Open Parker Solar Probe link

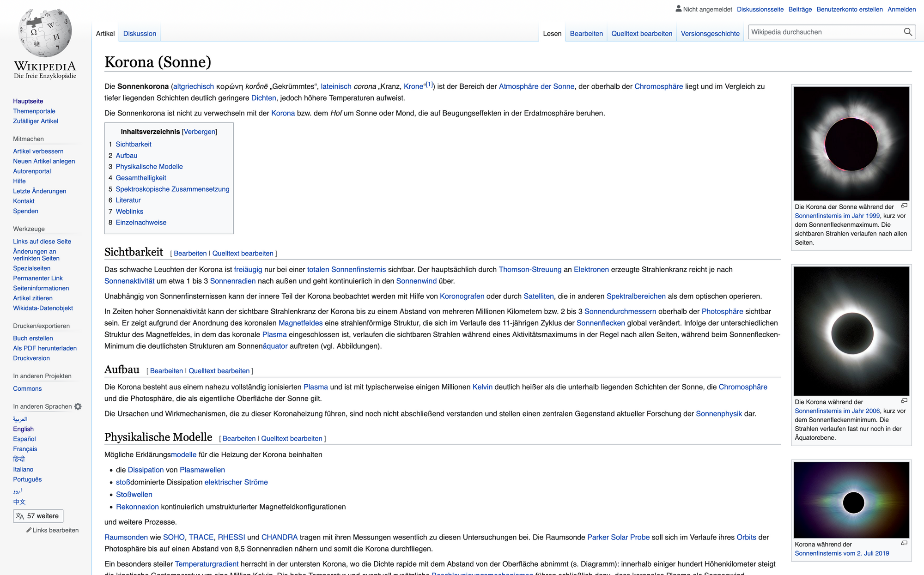point(618,537)
